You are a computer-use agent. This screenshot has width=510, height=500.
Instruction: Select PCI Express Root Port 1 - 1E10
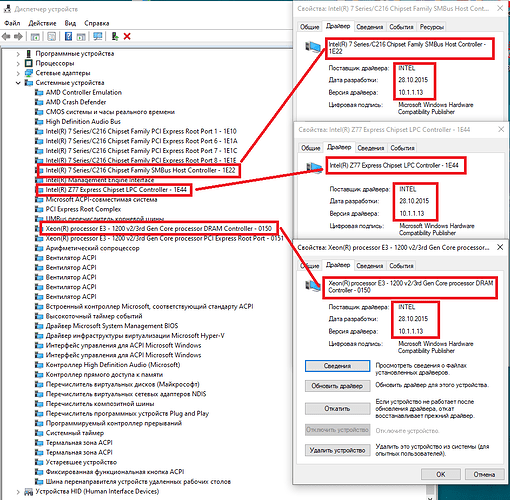click(141, 131)
